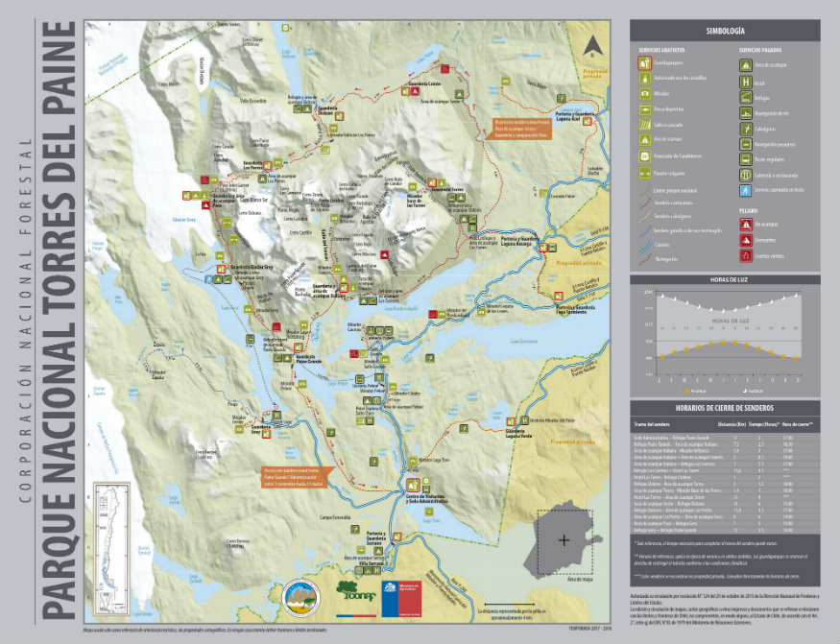The width and height of the screenshot is (840, 644).
Task: Click the Hotel 'H' legend icon
Action: coord(745,83)
